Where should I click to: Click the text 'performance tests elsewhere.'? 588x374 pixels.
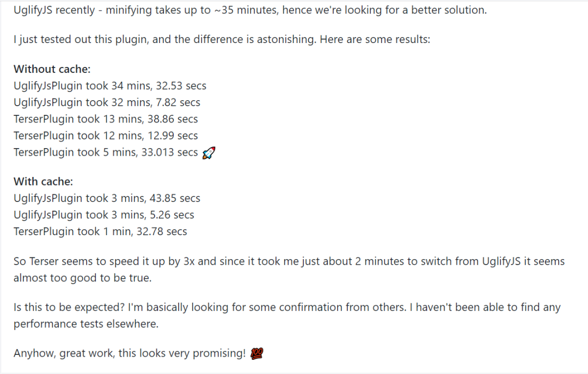pyautogui.click(x=85, y=324)
